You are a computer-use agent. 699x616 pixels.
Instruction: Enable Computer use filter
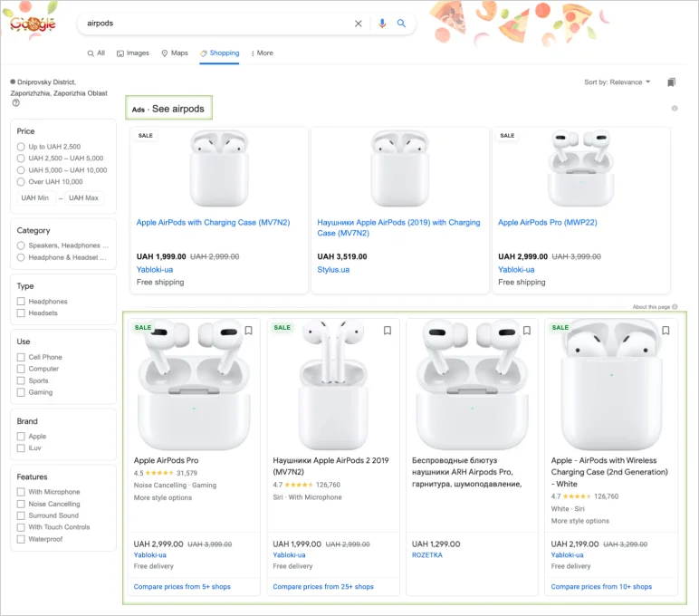pos(21,369)
